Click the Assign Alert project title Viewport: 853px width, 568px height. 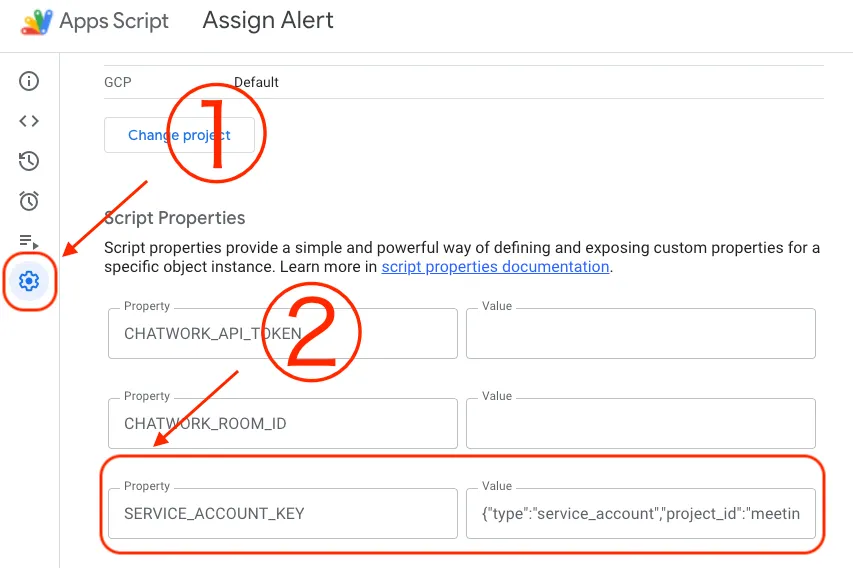[x=268, y=20]
